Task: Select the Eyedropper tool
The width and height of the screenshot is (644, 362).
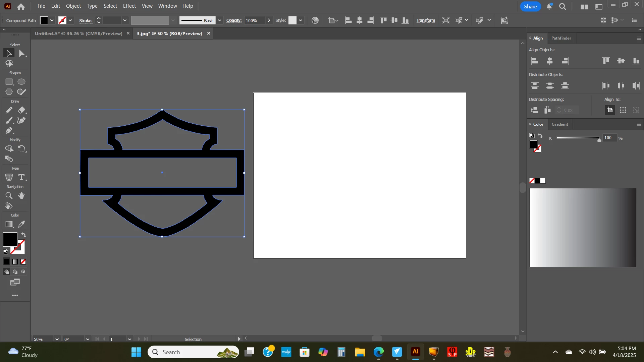Action: click(21, 224)
